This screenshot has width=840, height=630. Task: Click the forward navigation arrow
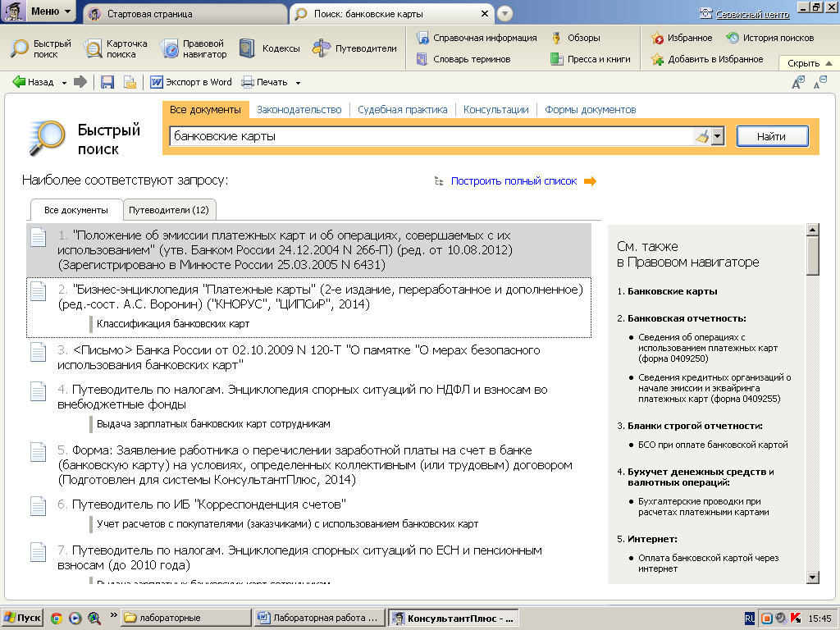point(80,82)
